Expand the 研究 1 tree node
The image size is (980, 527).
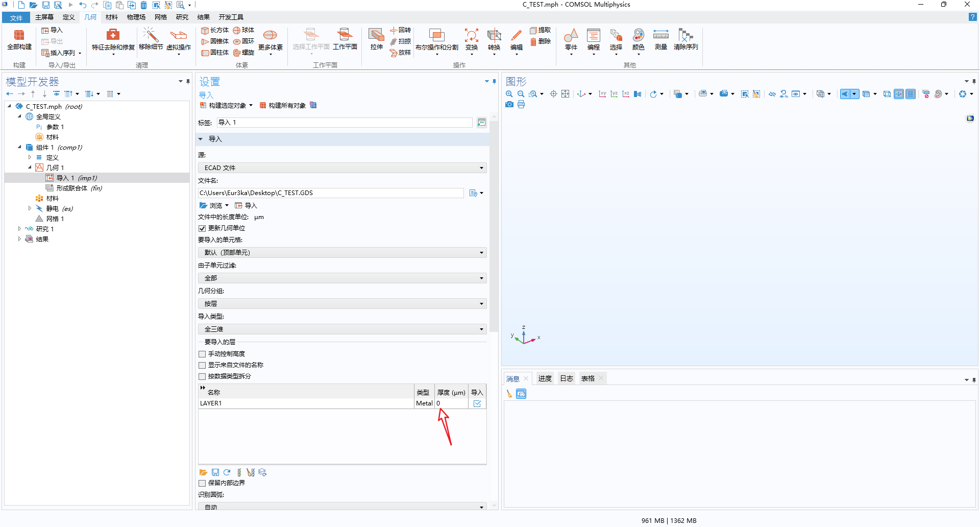(x=19, y=229)
